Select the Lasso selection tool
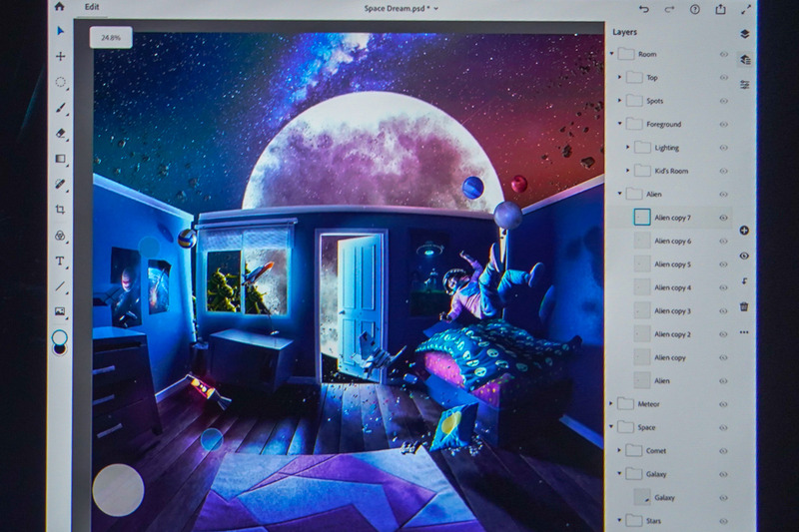 click(x=60, y=82)
